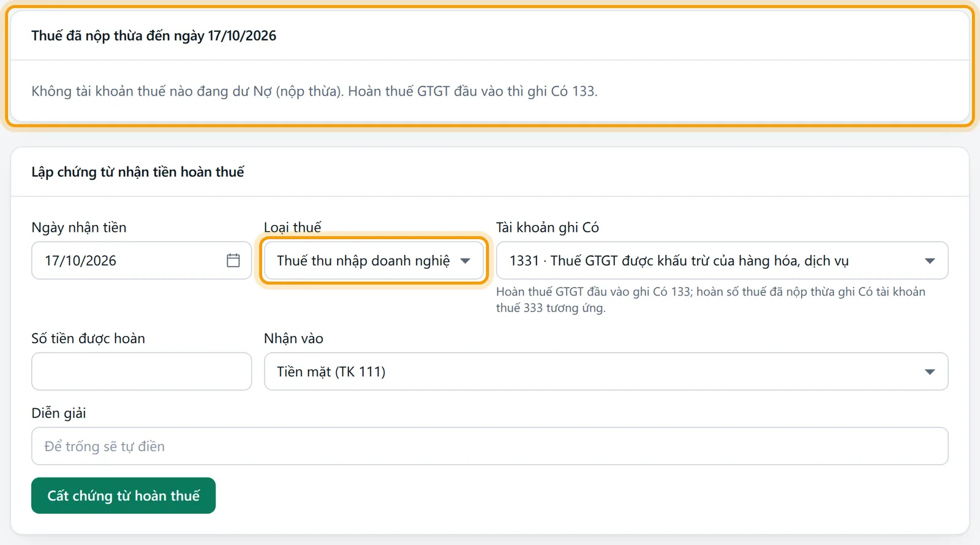This screenshot has width=980, height=545.
Task: Click the heading Lập chứng từ nhận tiền hoàn thuế
Action: pyautogui.click(x=138, y=172)
